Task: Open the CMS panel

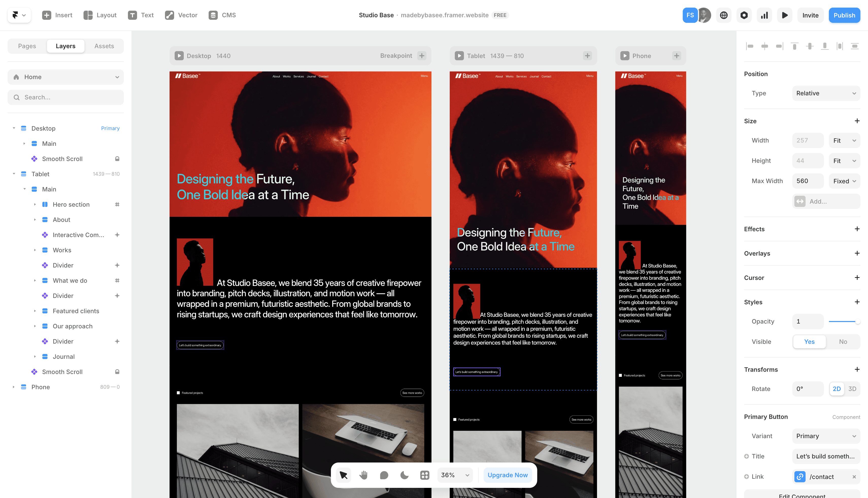Action: point(222,15)
